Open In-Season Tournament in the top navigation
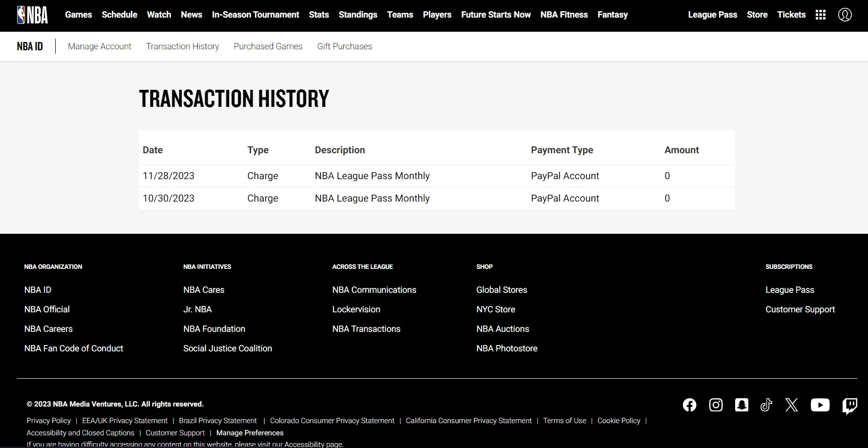This screenshot has height=448, width=868. (255, 15)
